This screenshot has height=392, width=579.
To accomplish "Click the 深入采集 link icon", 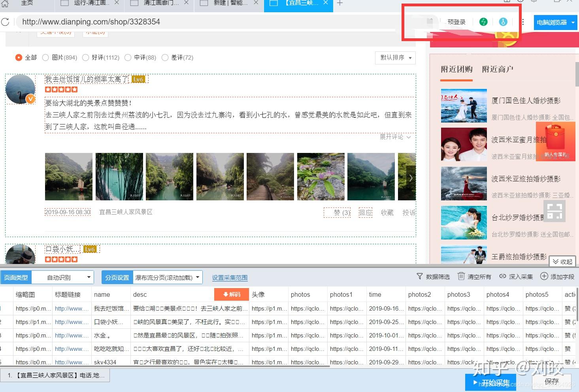I will 503,276.
